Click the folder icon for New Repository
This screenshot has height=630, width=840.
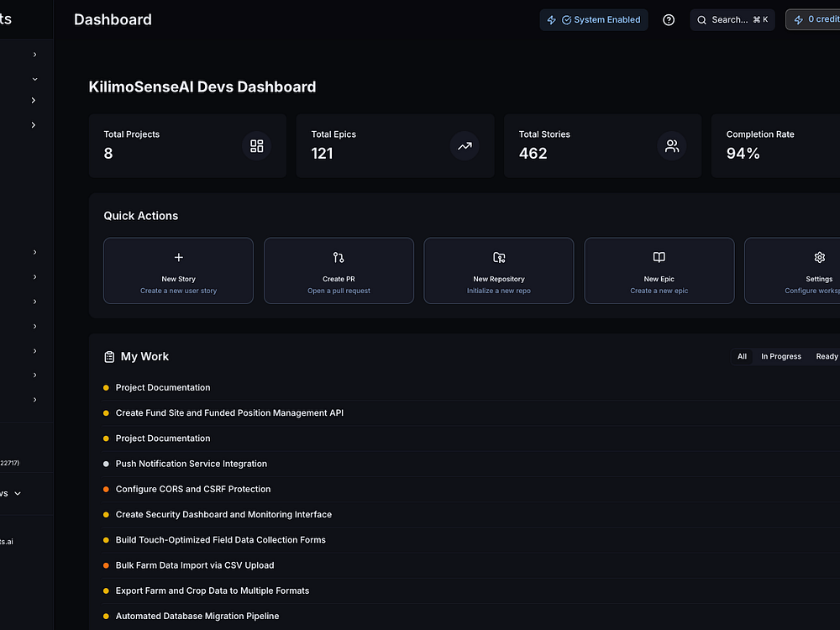click(x=499, y=258)
